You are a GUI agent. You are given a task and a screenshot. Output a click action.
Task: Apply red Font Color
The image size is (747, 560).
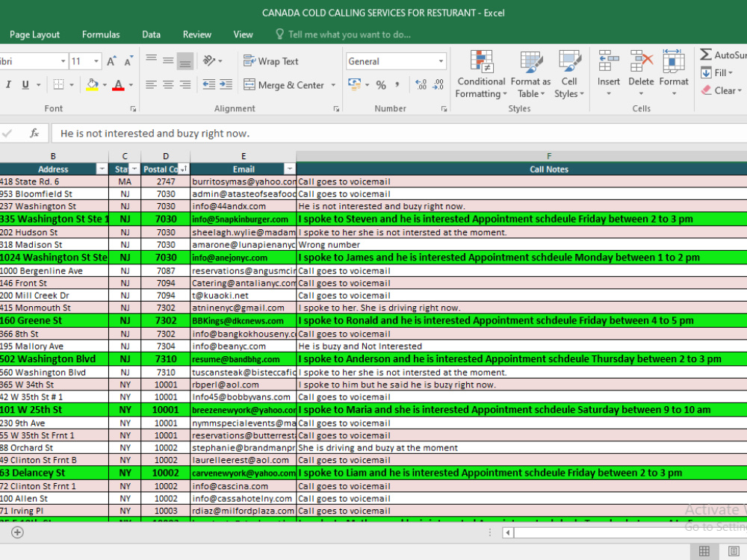118,85
